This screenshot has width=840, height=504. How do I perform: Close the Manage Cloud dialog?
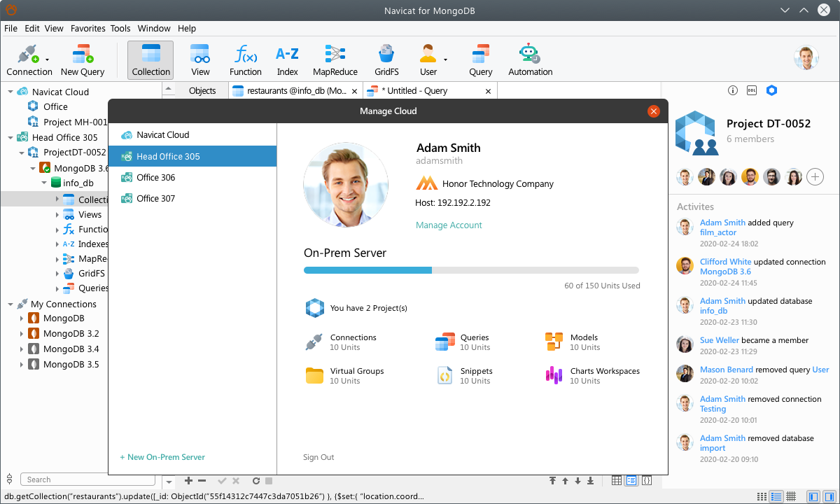pos(654,111)
